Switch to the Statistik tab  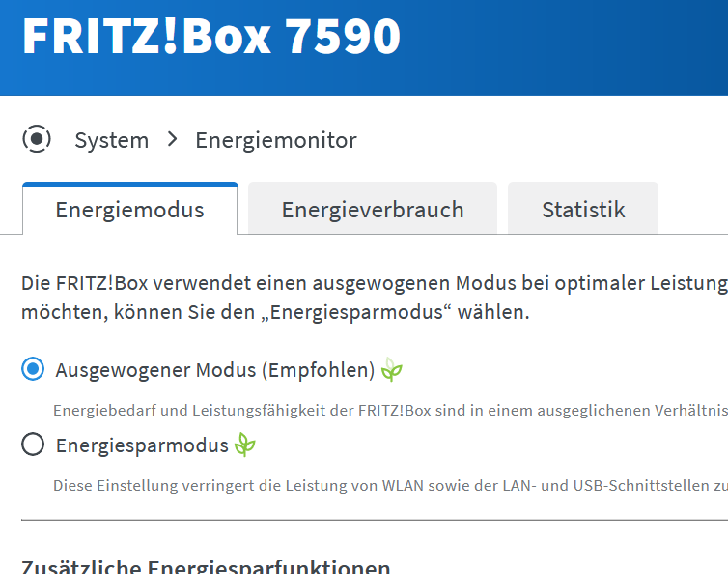coord(583,209)
